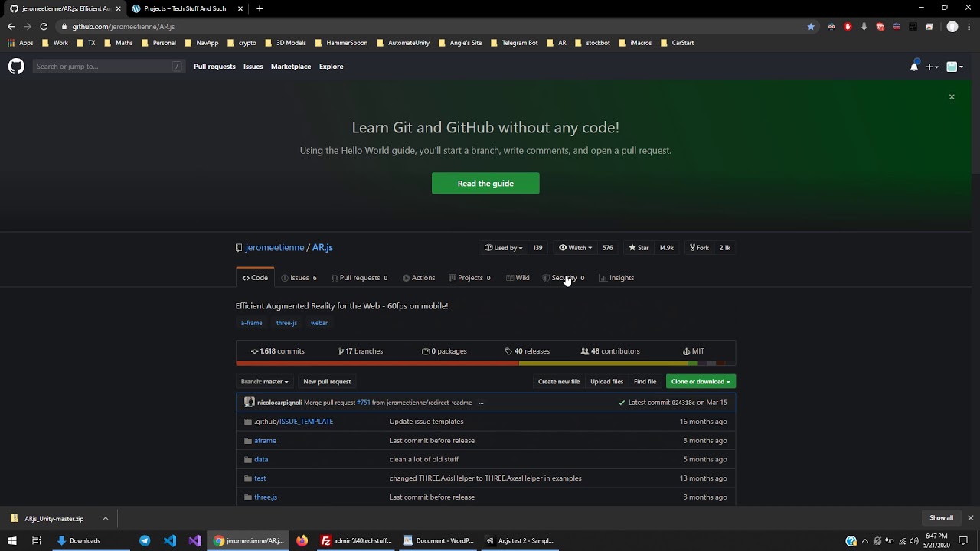Viewport: 980px width, 551px height.
Task: Click the volume speaker tray icon
Action: point(913,541)
